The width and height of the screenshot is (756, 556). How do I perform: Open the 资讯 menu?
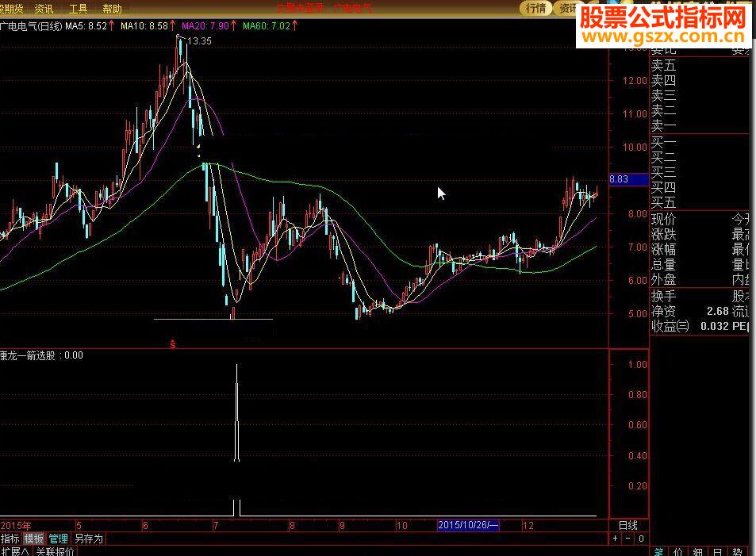(44, 9)
